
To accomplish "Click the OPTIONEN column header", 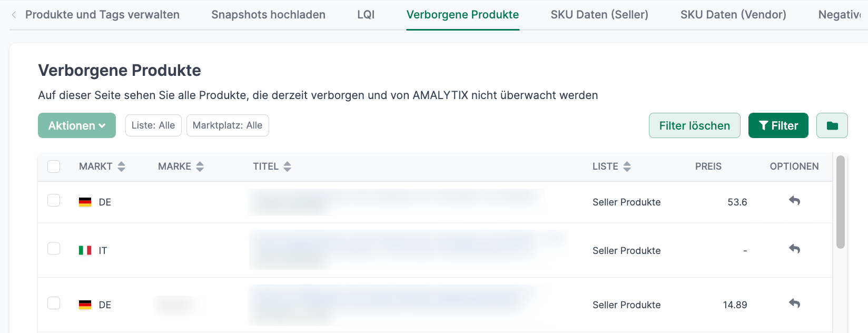I will (794, 166).
